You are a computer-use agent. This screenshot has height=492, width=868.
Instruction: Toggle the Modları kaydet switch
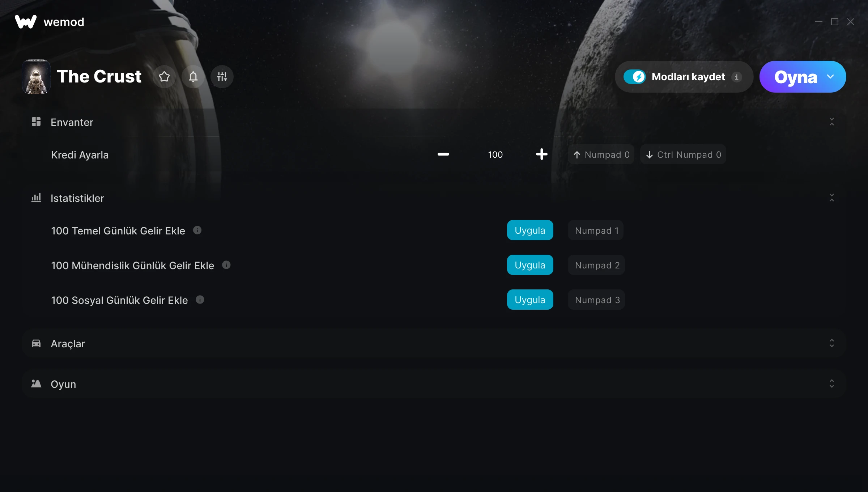coord(634,77)
